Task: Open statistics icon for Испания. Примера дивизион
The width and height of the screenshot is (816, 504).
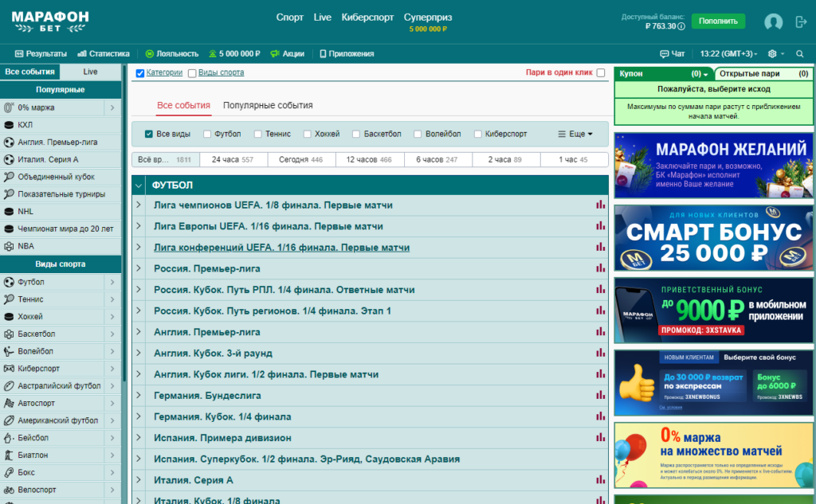Action: click(601, 437)
